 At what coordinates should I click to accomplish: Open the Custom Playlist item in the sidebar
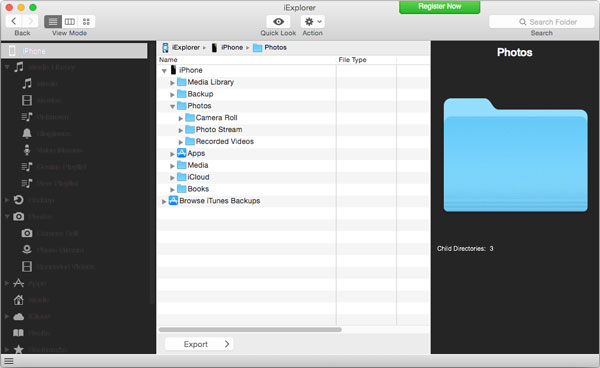pyautogui.click(x=54, y=167)
